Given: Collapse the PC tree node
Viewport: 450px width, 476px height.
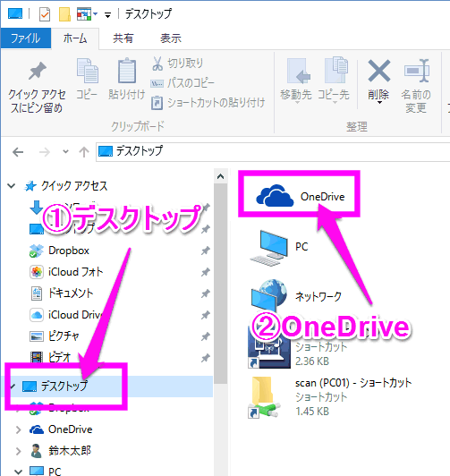Looking at the screenshot, I should point(18,472).
